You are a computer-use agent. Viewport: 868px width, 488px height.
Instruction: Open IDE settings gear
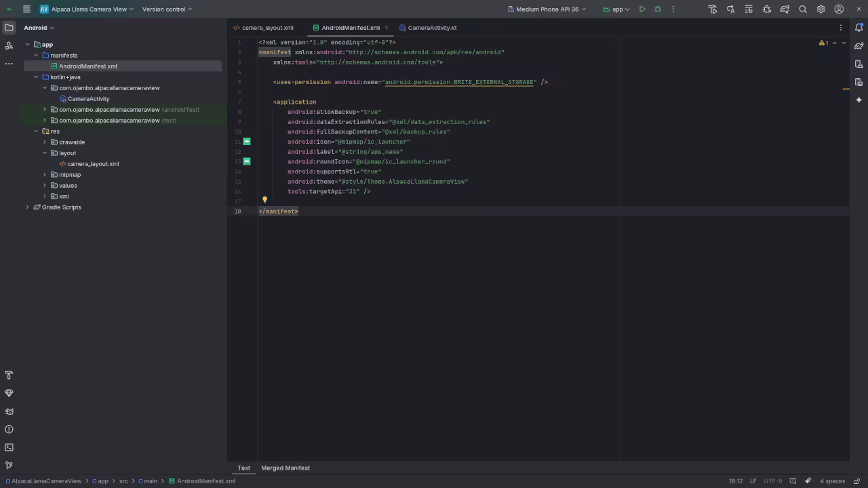821,9
